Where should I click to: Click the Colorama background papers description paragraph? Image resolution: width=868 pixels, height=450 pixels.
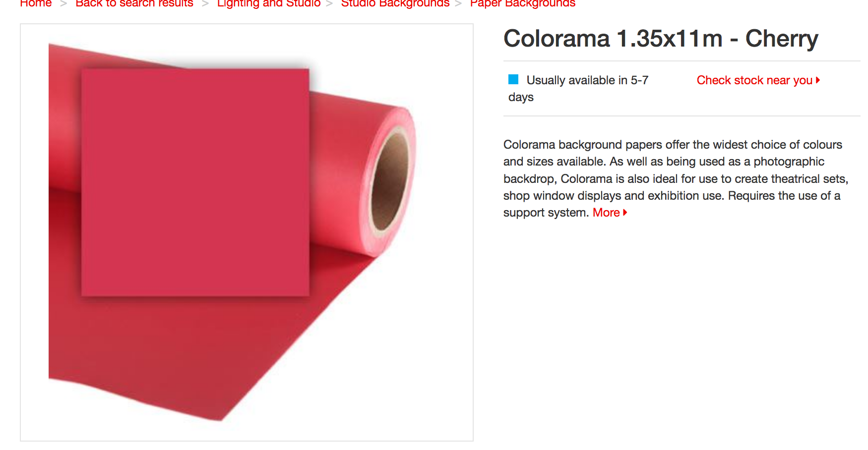pos(676,178)
